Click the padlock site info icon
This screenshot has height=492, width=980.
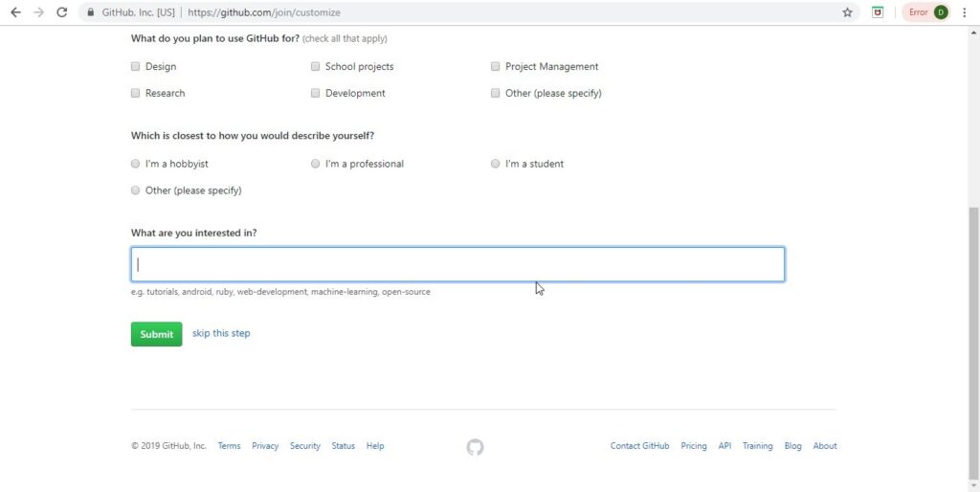[x=91, y=11]
